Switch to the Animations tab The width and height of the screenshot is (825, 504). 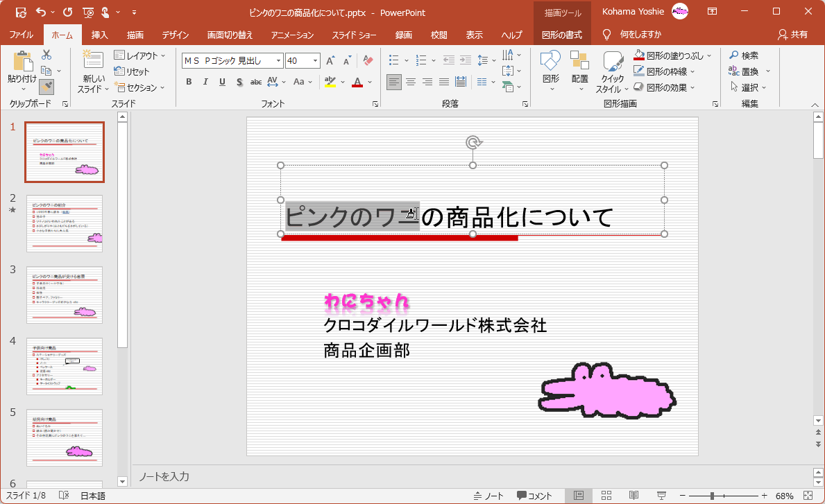click(292, 35)
